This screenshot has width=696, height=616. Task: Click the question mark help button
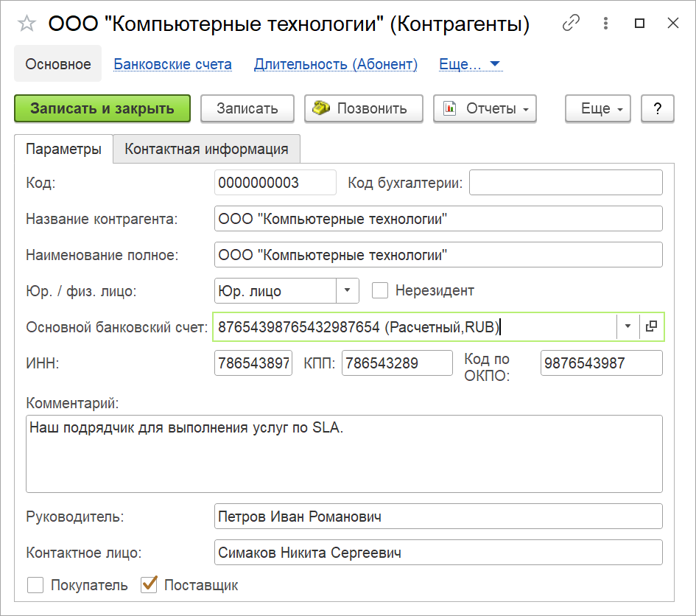click(x=657, y=108)
